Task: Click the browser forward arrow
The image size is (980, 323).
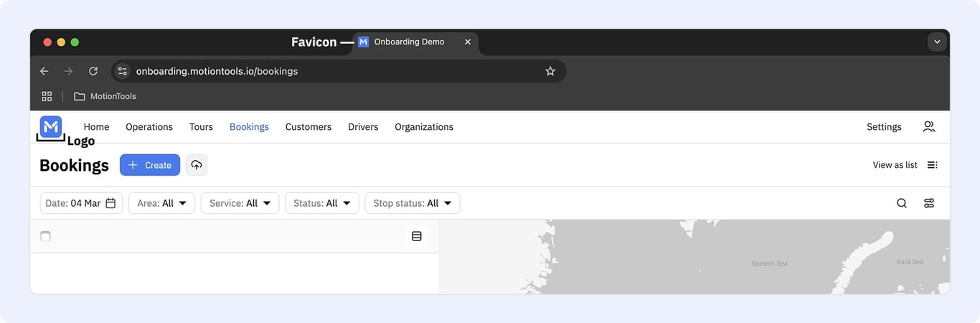Action: pos(68,71)
